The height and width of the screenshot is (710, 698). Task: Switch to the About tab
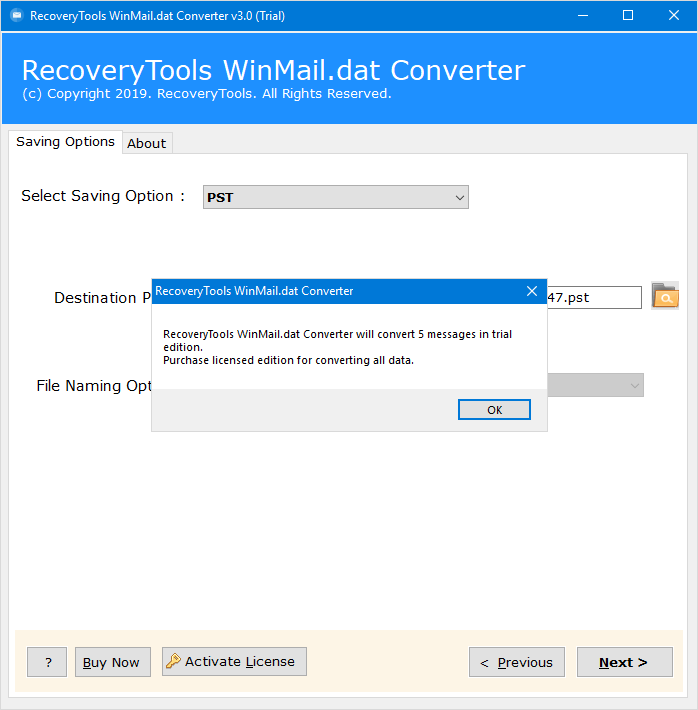pyautogui.click(x=147, y=143)
